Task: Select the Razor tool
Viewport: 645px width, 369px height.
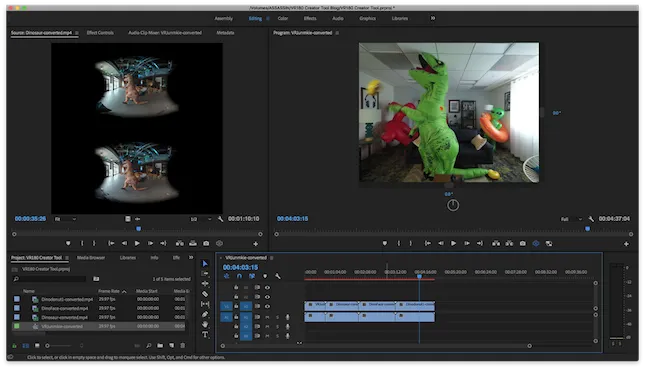Action: pyautogui.click(x=205, y=294)
